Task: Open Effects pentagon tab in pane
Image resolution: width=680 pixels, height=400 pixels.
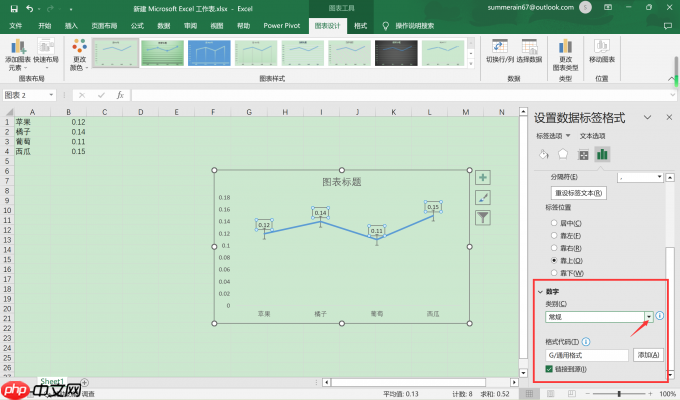Action: tap(563, 154)
